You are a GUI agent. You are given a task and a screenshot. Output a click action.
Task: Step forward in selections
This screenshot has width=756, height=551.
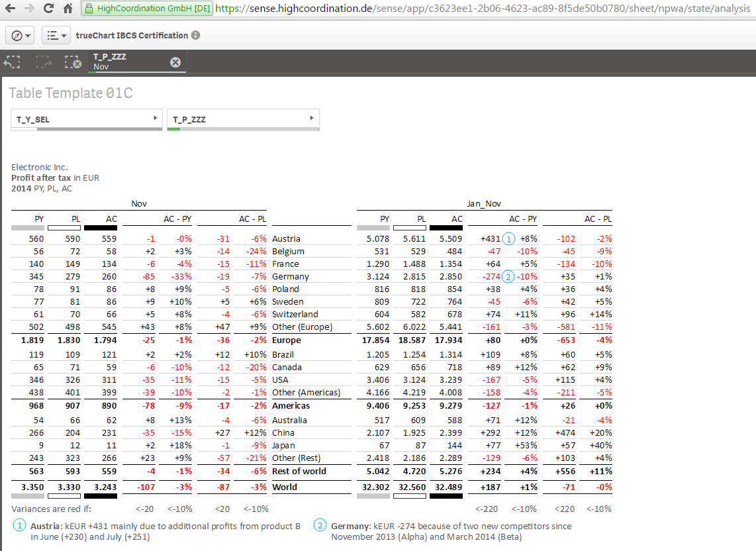pos(44,62)
